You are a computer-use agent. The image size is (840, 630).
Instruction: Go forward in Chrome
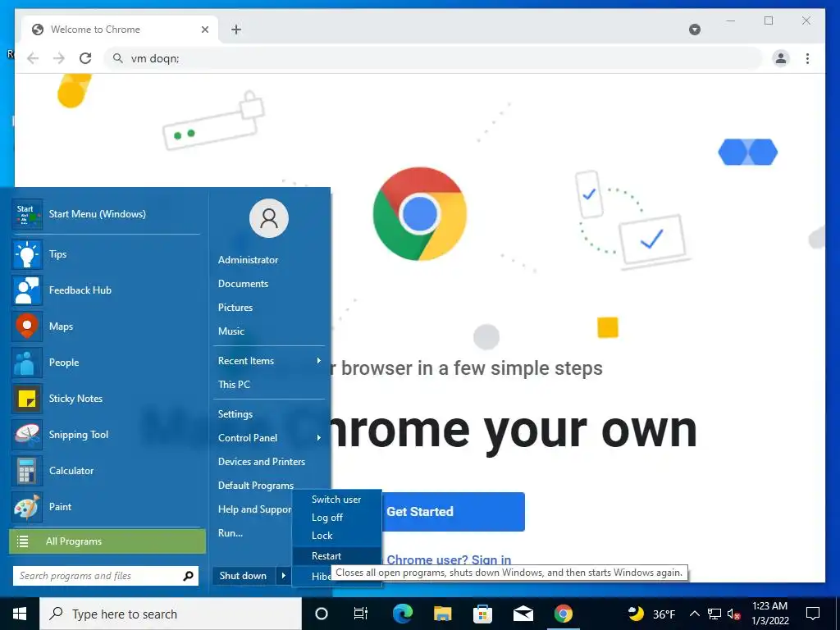pyautogui.click(x=59, y=58)
